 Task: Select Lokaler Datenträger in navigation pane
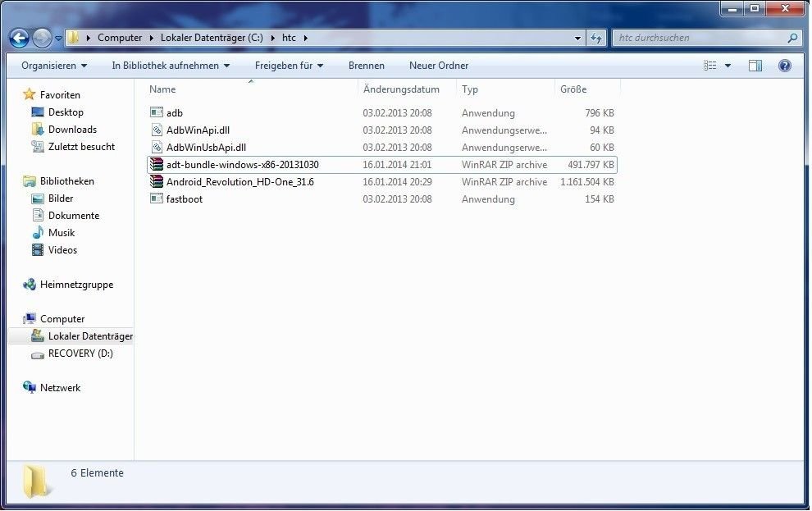90,336
